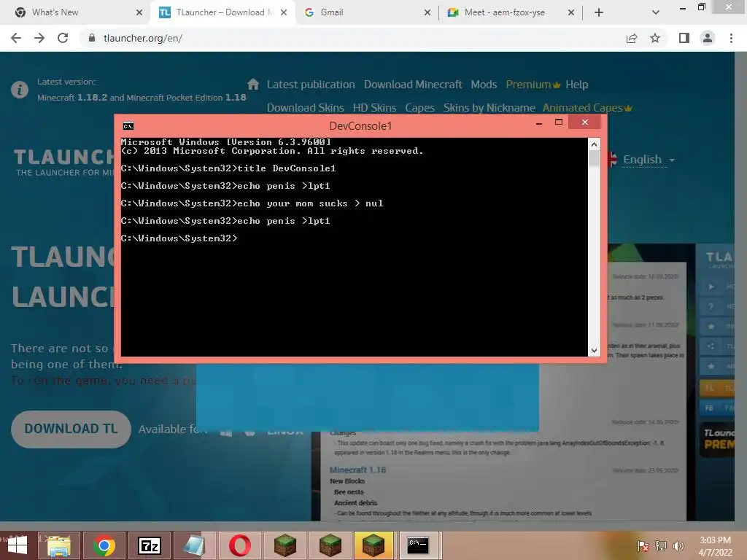The image size is (747, 560).
Task: Minimize the DevConsole1 window
Action: tap(539, 123)
